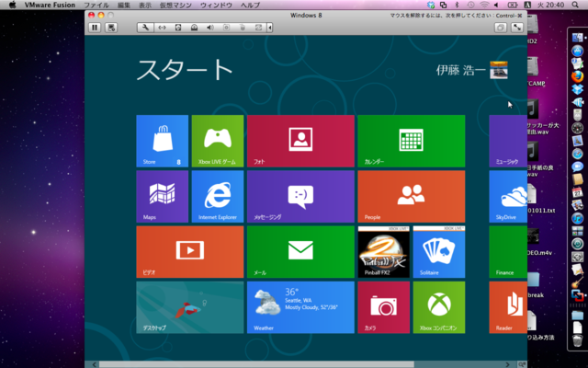Launch iTunes from the Dock
The width and height of the screenshot is (588, 368).
[578, 218]
